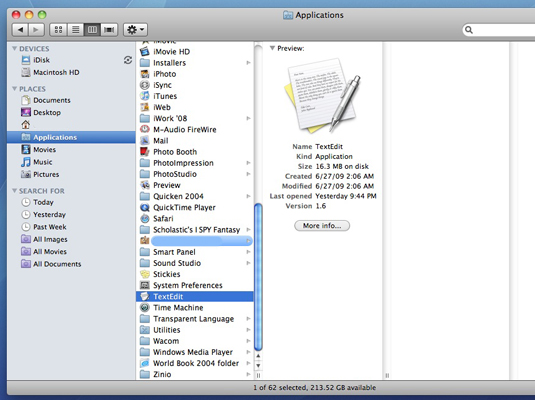Expand the Installers folder arrow

[x=248, y=63]
